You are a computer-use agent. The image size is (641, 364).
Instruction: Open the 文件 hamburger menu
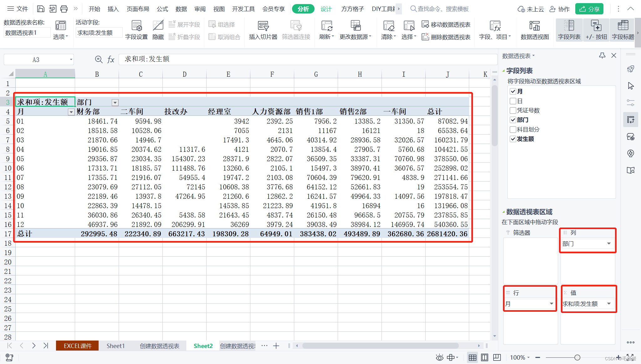(x=18, y=9)
